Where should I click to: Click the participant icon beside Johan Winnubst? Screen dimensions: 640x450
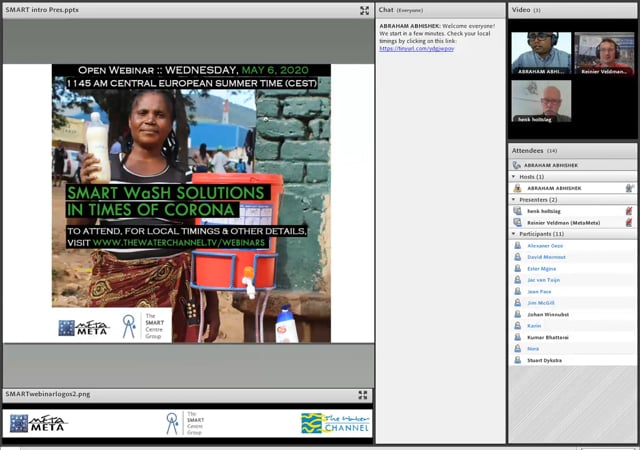pos(518,314)
